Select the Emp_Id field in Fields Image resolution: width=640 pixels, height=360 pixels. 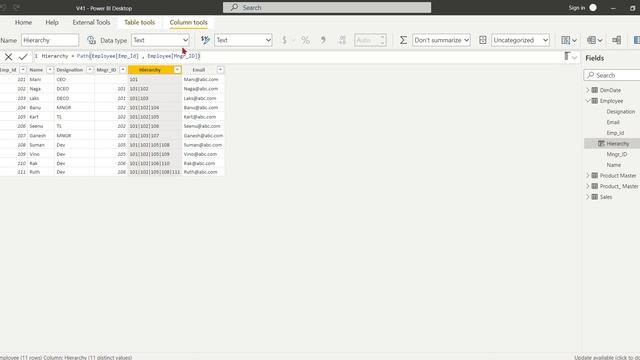tap(615, 133)
